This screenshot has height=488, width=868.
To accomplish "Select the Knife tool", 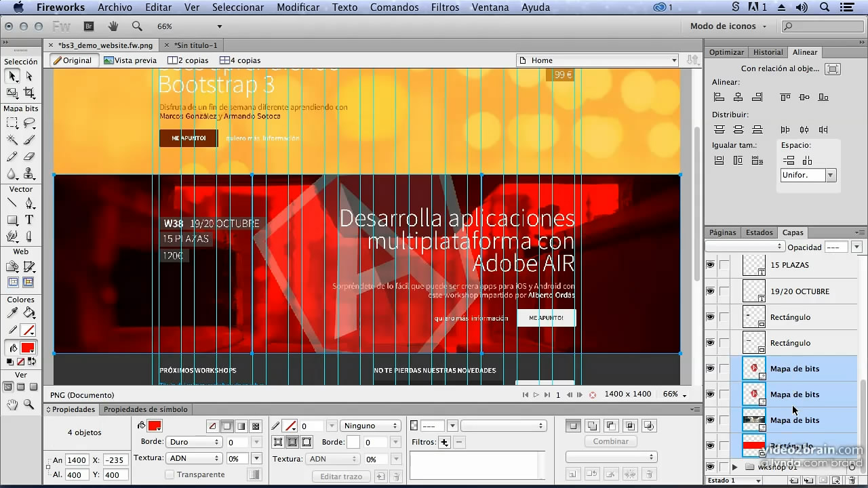I will [29, 237].
